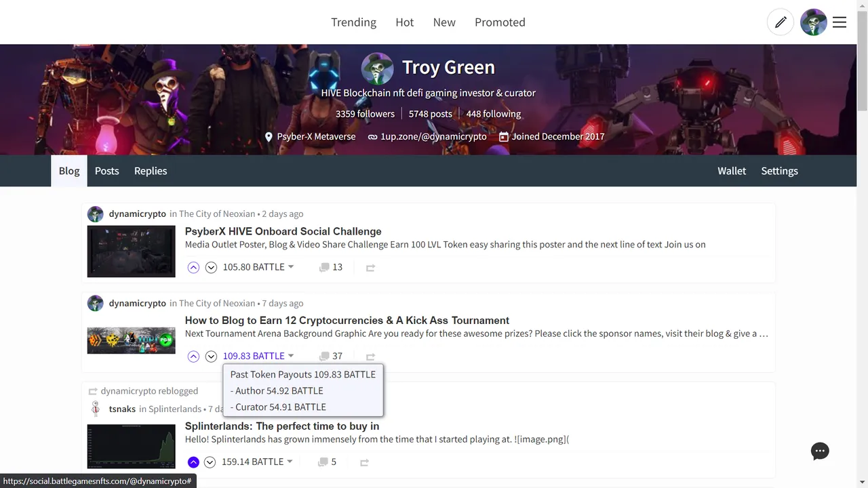Open Splinterlands perfect time to buy title
This screenshot has width=868, height=488.
(x=282, y=426)
